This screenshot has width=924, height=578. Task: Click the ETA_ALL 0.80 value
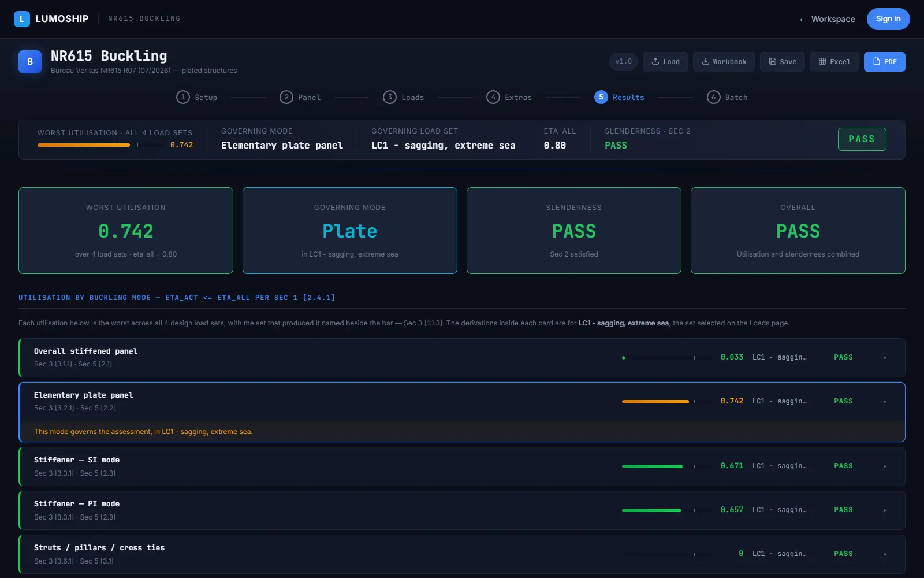pos(554,146)
